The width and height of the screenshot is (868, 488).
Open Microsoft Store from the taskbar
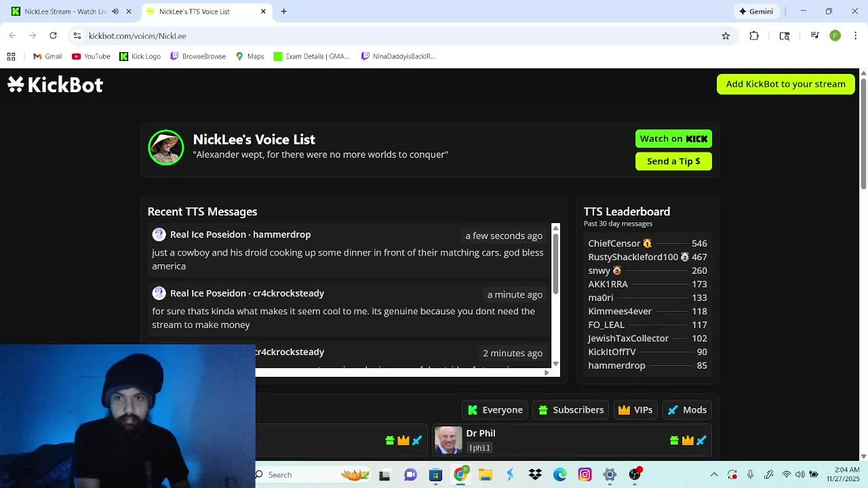click(x=435, y=475)
